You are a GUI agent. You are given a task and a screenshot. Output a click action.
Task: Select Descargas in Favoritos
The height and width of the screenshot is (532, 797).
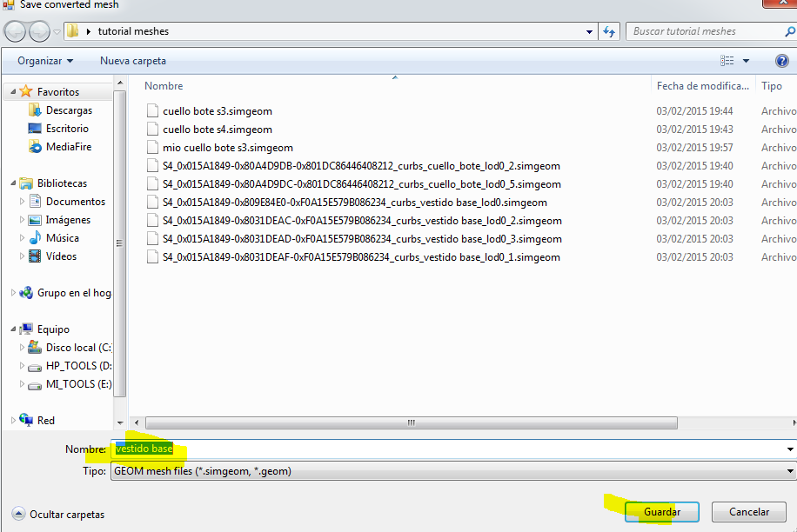(x=69, y=110)
